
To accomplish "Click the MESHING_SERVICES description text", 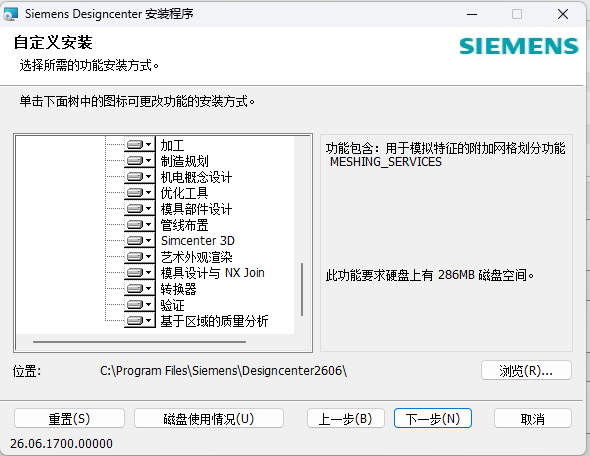I will (x=386, y=162).
